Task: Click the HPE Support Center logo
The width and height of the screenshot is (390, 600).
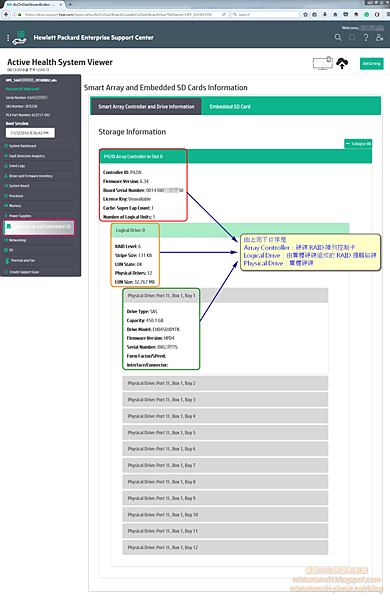Action: 19,38
